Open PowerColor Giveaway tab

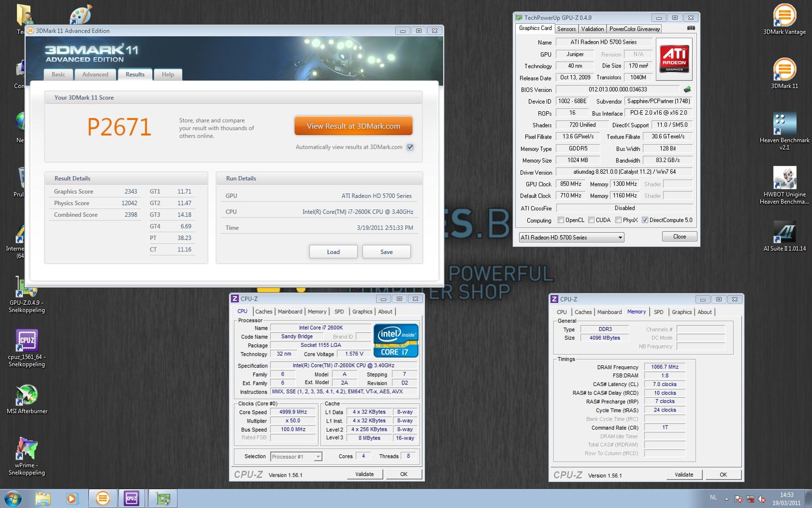(634, 29)
